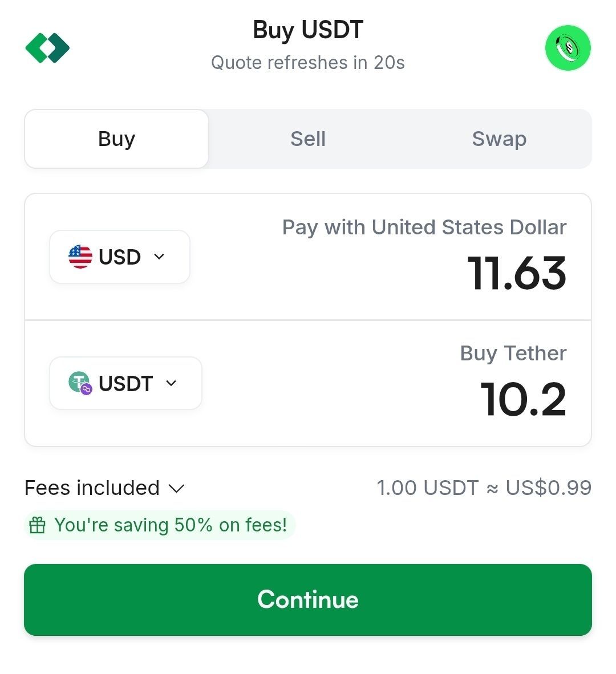Open the USD currency dropdown
This screenshot has width=616, height=674.
tap(120, 257)
